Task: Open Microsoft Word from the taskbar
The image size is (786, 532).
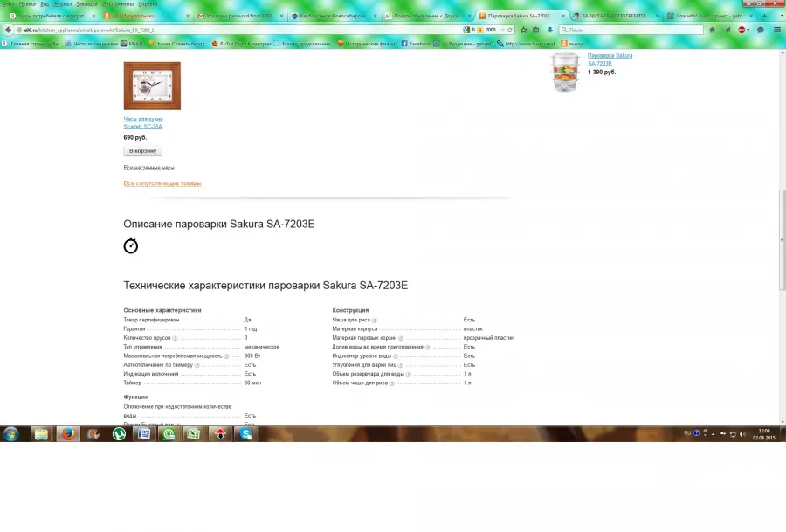Action: [144, 433]
